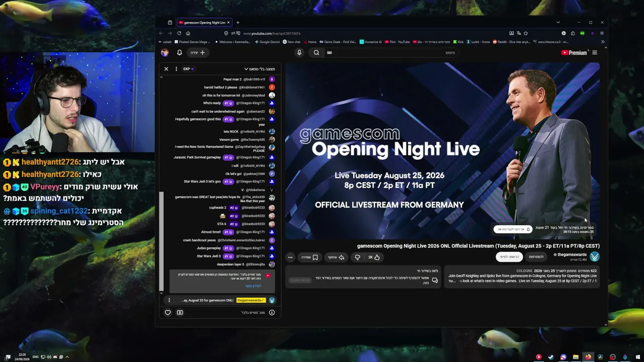
Task: Click the notify-me bell on the video
Action: pyautogui.click(x=513, y=229)
